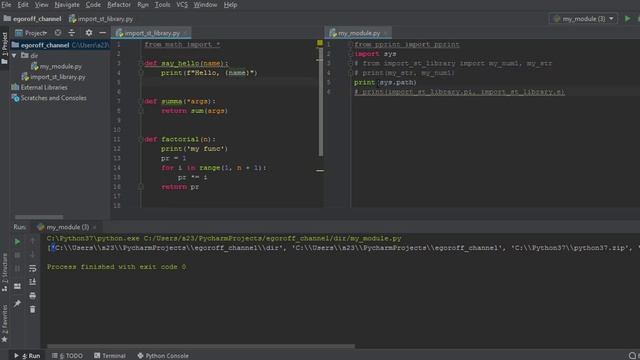Open the Project view dropdown
Viewport: 640px width, 360px height.
(31, 33)
